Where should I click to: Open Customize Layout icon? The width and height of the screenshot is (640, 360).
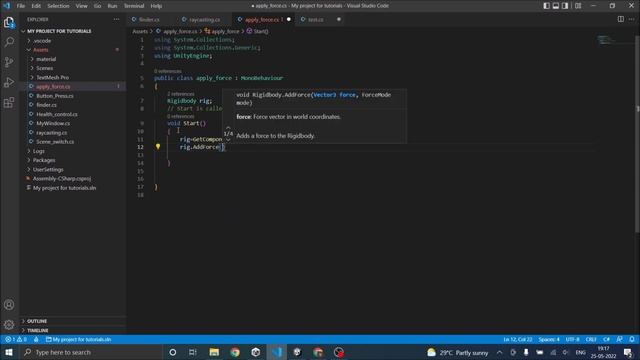pyautogui.click(x=578, y=6)
